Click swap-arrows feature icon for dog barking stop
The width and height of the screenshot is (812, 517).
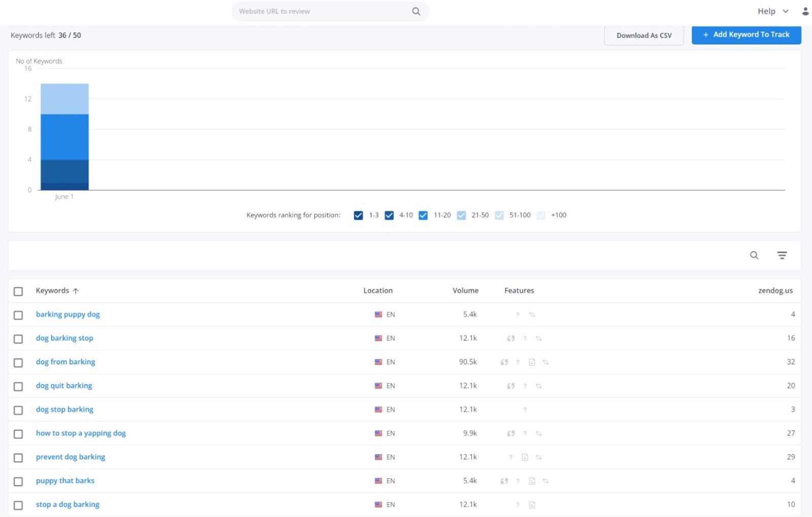(x=538, y=338)
